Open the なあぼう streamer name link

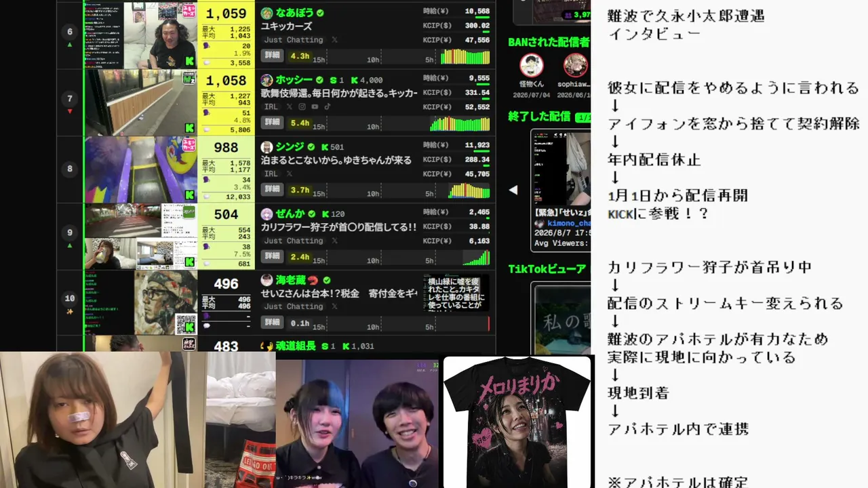(294, 13)
